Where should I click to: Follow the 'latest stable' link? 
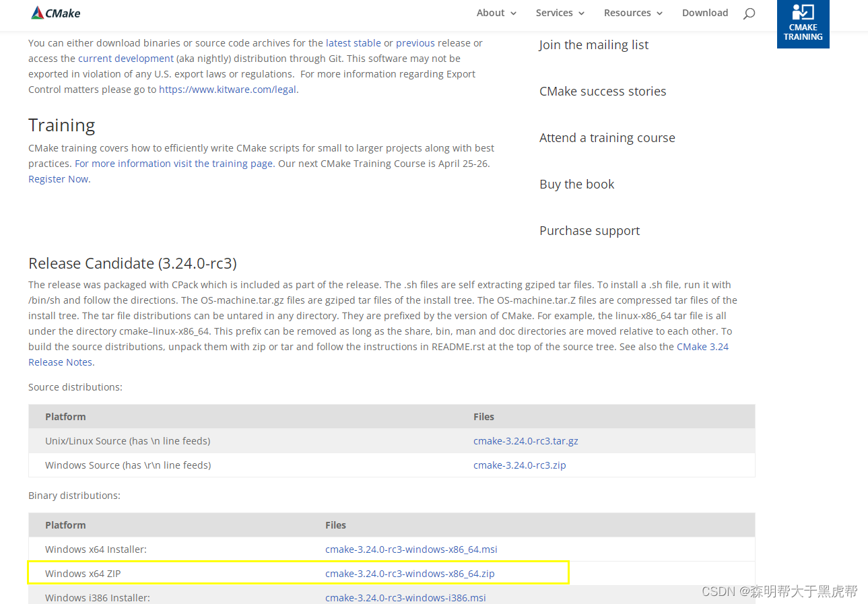point(354,43)
